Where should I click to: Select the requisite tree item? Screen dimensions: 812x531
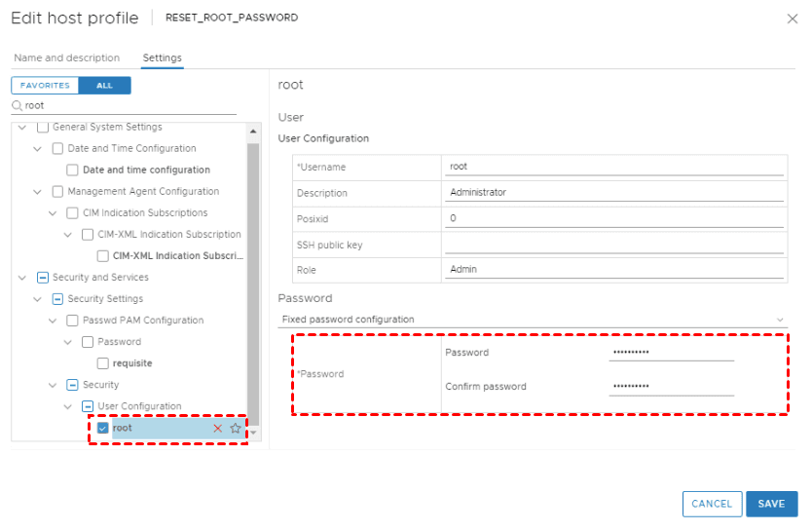(132, 363)
